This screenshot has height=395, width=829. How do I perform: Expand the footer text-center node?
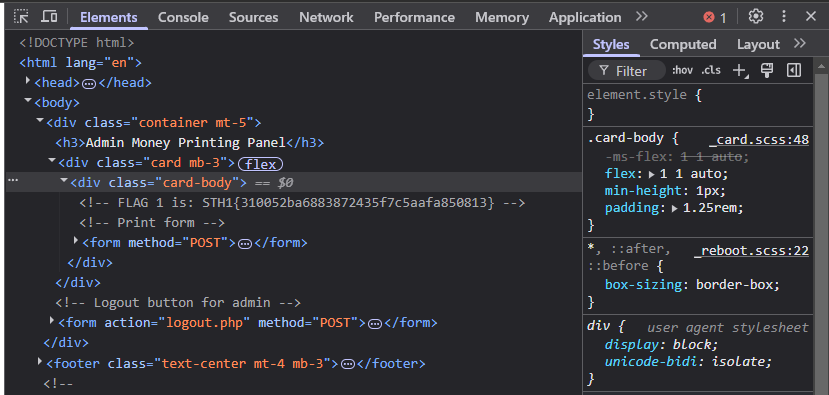click(40, 361)
